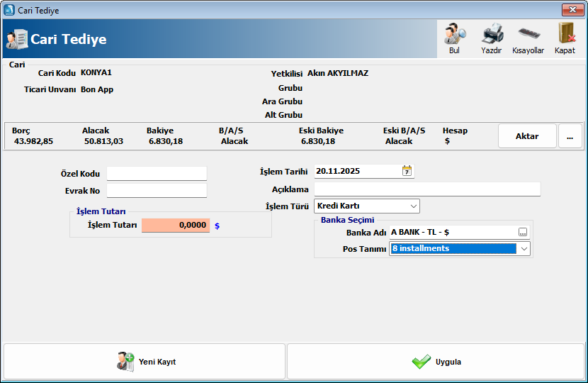
Task: Click the Bul search icon
Action: tap(454, 34)
